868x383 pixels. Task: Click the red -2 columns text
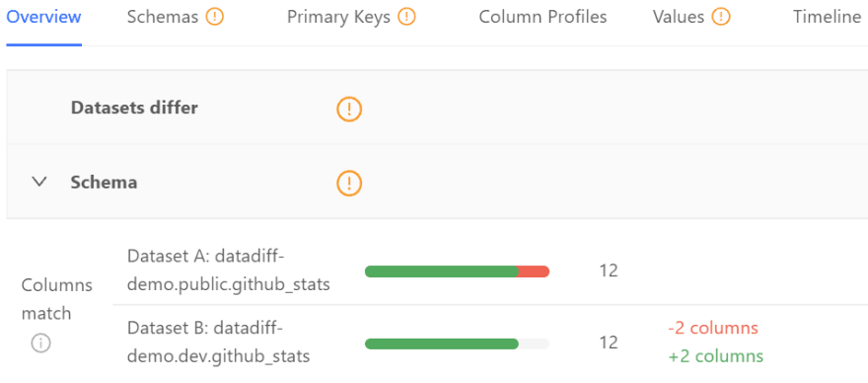click(713, 328)
